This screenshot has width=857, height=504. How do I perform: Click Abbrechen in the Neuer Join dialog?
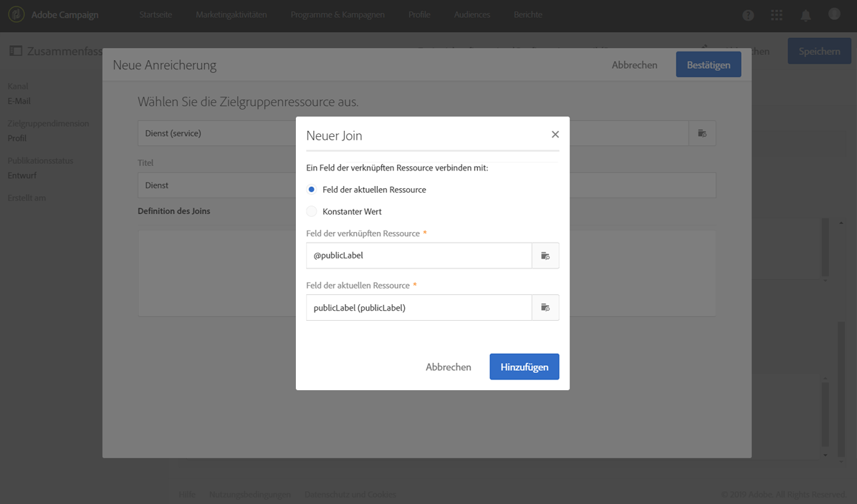point(449,367)
